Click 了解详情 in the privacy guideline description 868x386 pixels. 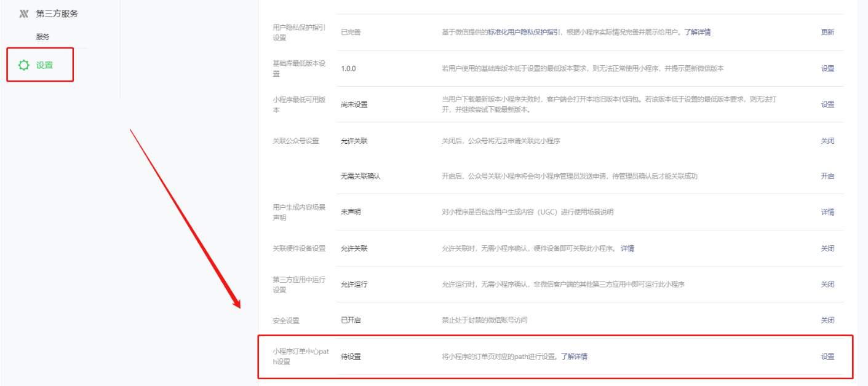coord(698,32)
